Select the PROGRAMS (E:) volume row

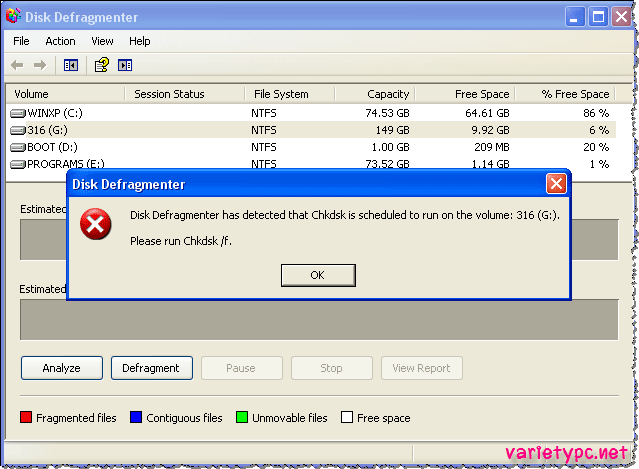pos(311,164)
